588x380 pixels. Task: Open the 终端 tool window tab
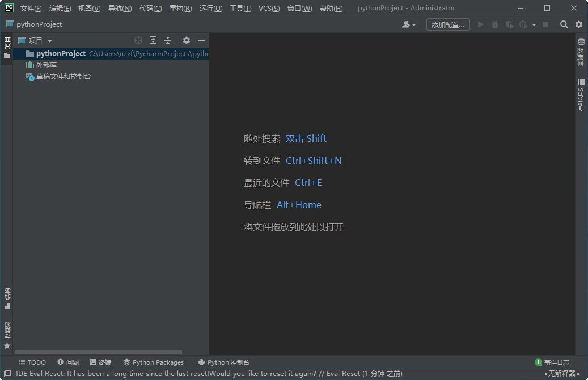tap(100, 362)
